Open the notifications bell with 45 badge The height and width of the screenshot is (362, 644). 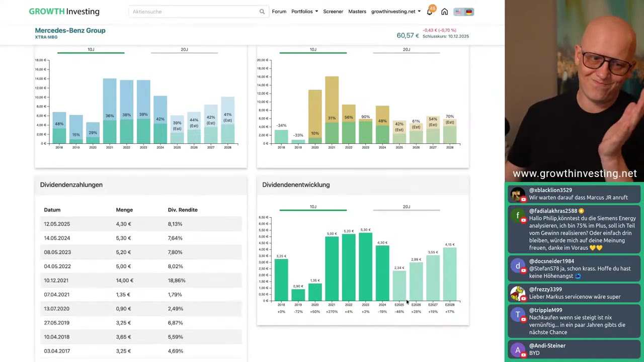point(431,11)
